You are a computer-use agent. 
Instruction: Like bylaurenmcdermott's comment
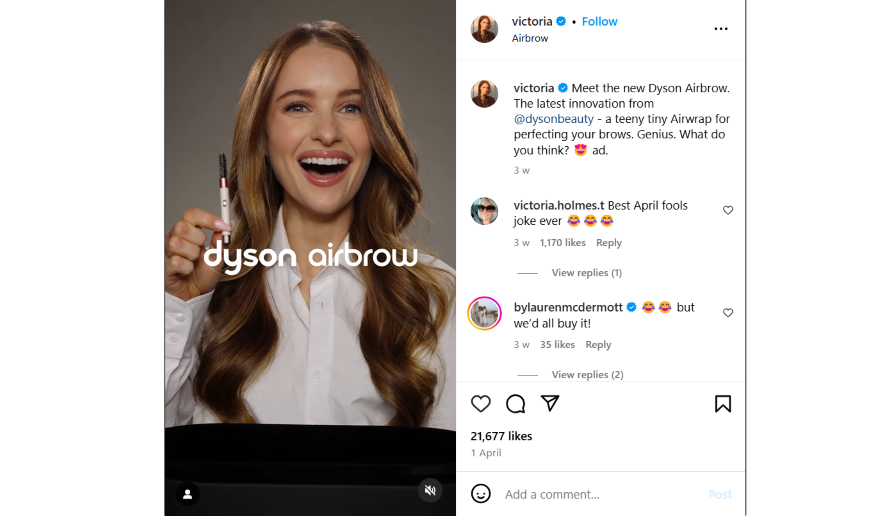[x=728, y=313]
